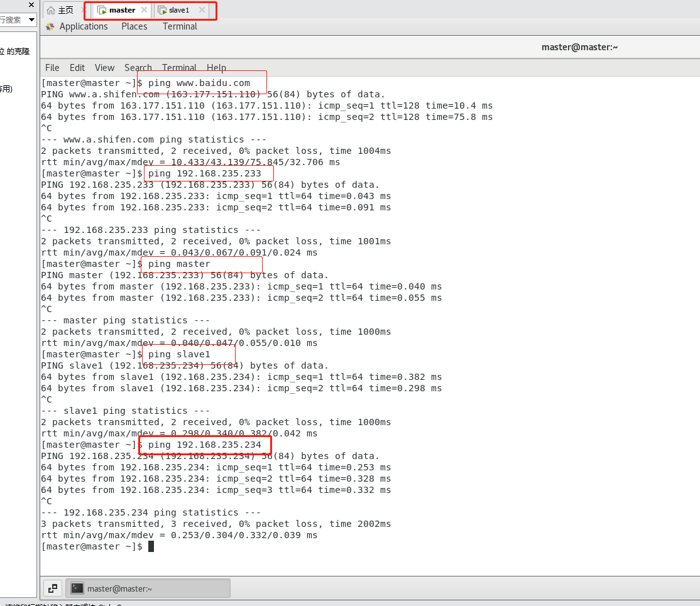This screenshot has height=606, width=700.
Task: Click '--- www.a.shifen.com ping statistics ---' line
Action: [153, 139]
